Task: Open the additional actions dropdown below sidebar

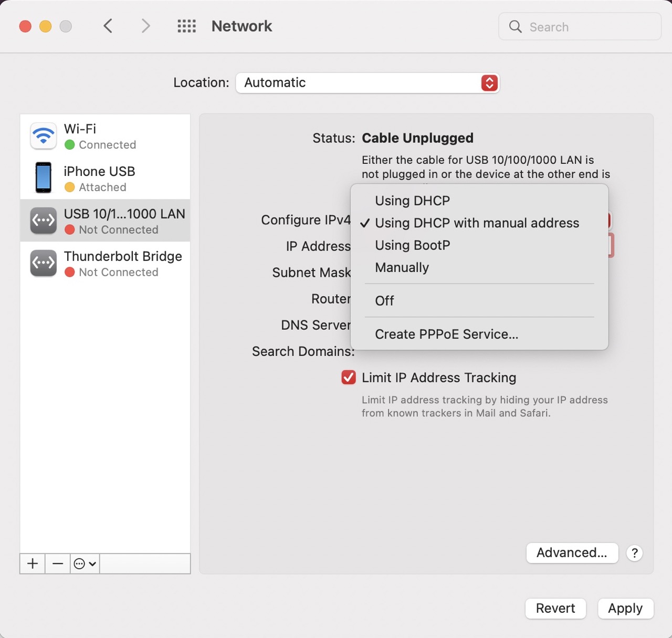Action: (84, 563)
